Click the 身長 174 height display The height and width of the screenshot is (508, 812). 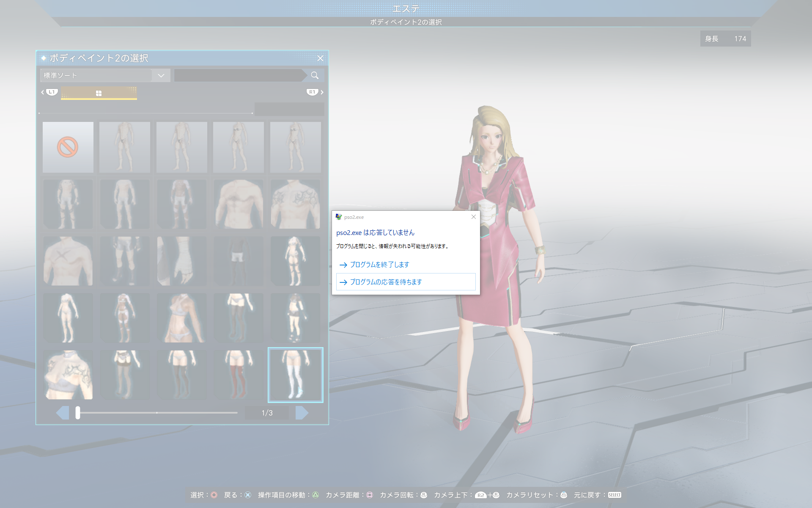[725, 39]
